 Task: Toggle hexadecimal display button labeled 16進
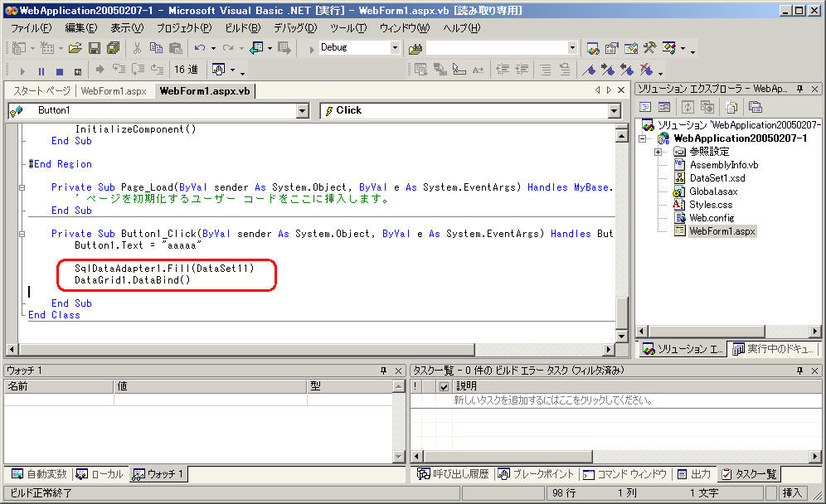point(186,70)
